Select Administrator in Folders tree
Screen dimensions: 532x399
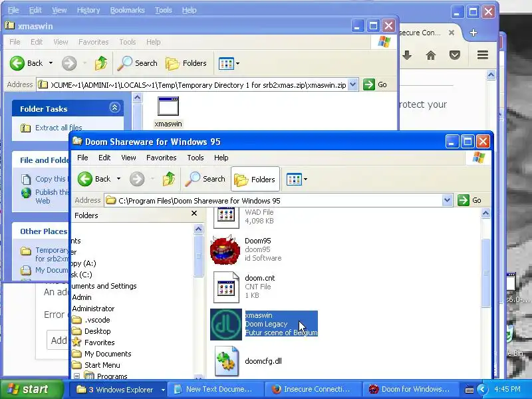pos(93,309)
